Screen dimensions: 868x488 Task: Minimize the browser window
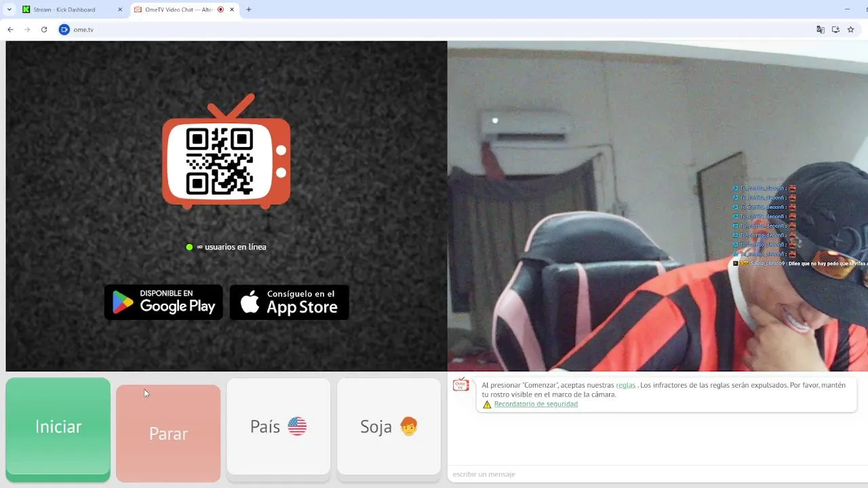click(x=847, y=9)
